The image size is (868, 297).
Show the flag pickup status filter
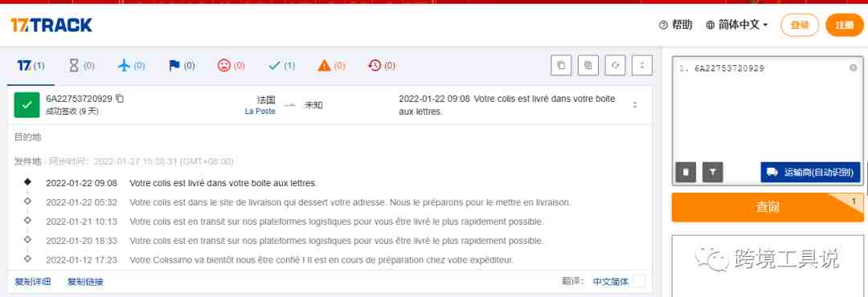click(x=181, y=65)
